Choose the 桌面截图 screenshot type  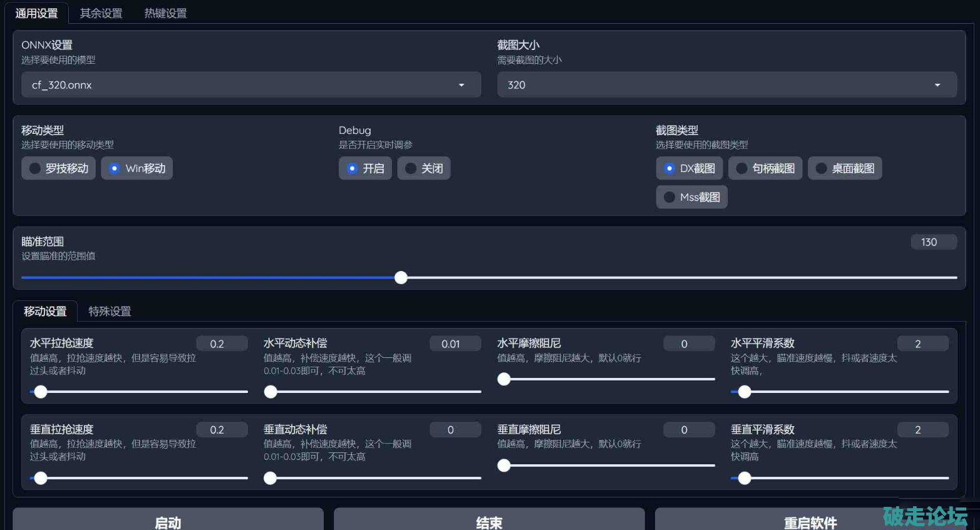[844, 168]
